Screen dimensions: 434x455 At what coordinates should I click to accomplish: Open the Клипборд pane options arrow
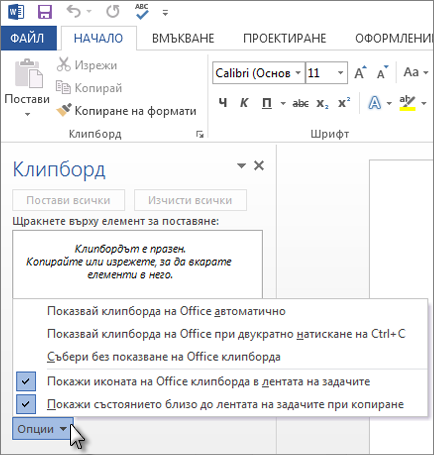tap(241, 165)
